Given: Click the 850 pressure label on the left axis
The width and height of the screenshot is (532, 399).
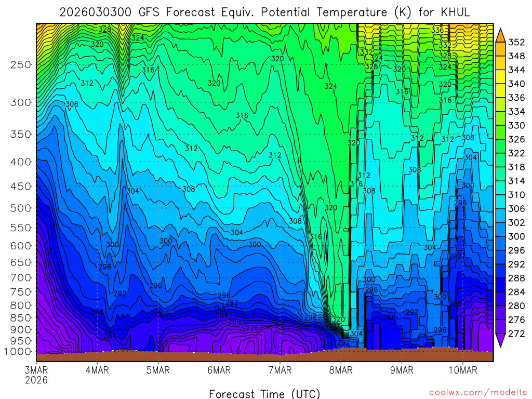Looking at the screenshot, I should tap(21, 317).
